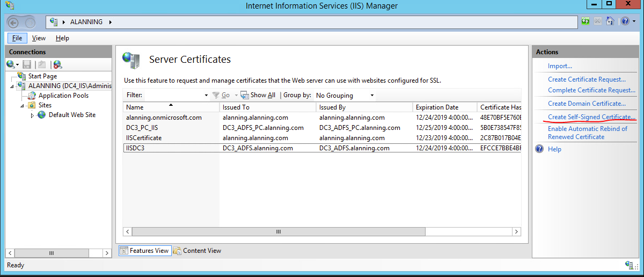Sort by the Issued By column header
The width and height of the screenshot is (644, 277).
click(364, 107)
